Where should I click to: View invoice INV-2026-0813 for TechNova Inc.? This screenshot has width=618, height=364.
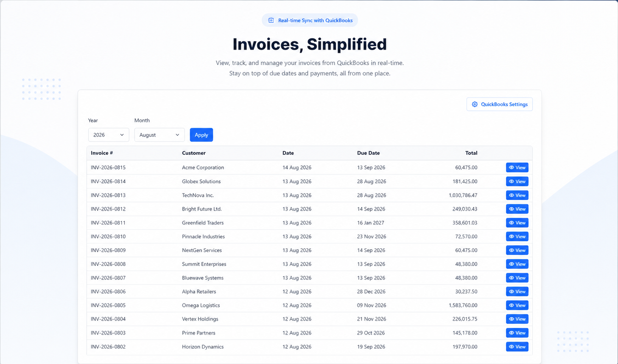[x=517, y=195]
